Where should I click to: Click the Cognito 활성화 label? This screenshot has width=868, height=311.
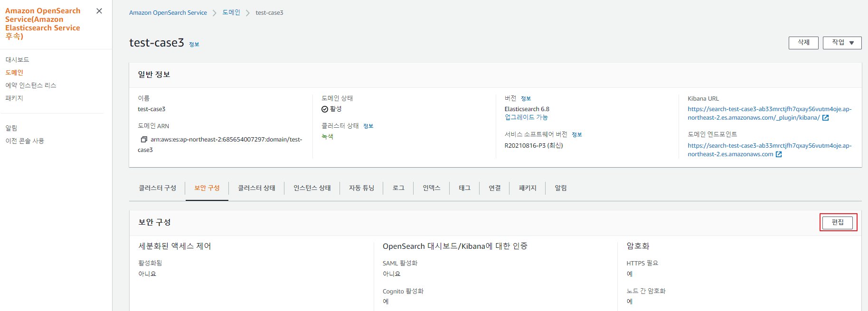point(403,291)
